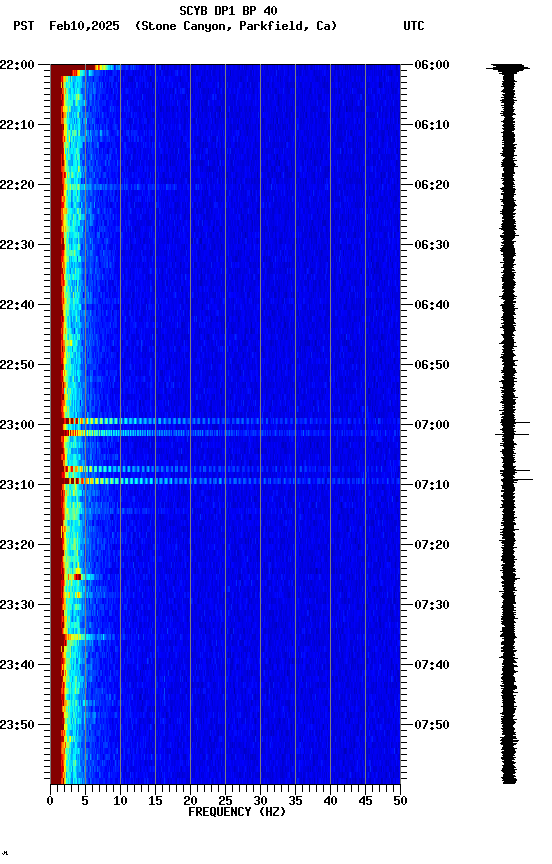The height and width of the screenshot is (864, 552).
Task: Click the 06:10 UTC time label
Action: click(x=432, y=125)
